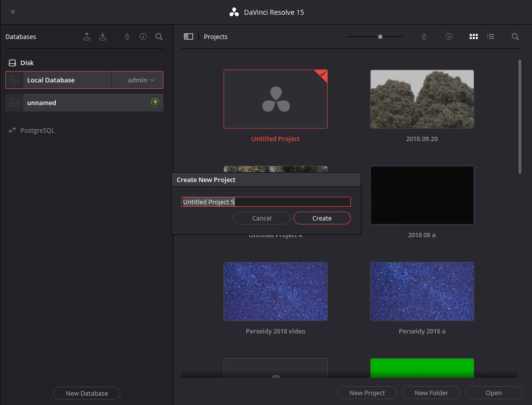Screen dimensions: 532x405
Task: Open database sort order options
Action: point(127,37)
